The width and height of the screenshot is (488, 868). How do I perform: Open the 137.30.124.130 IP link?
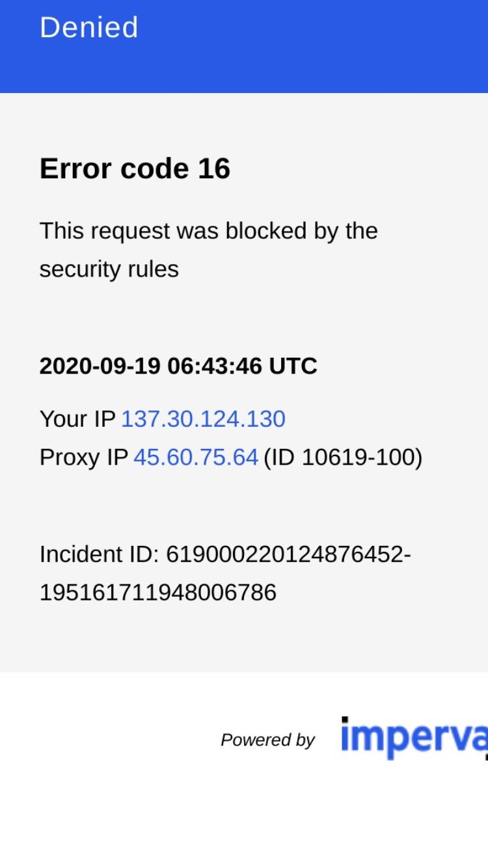pos(203,418)
